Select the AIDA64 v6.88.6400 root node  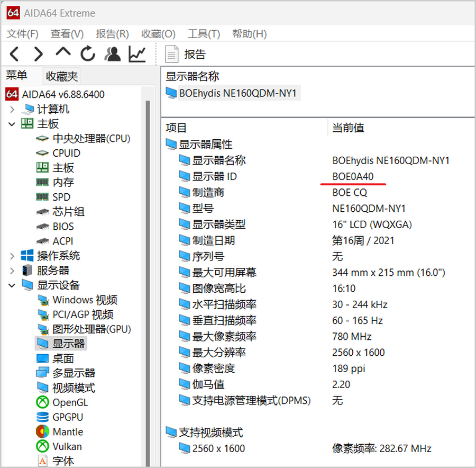55,95
